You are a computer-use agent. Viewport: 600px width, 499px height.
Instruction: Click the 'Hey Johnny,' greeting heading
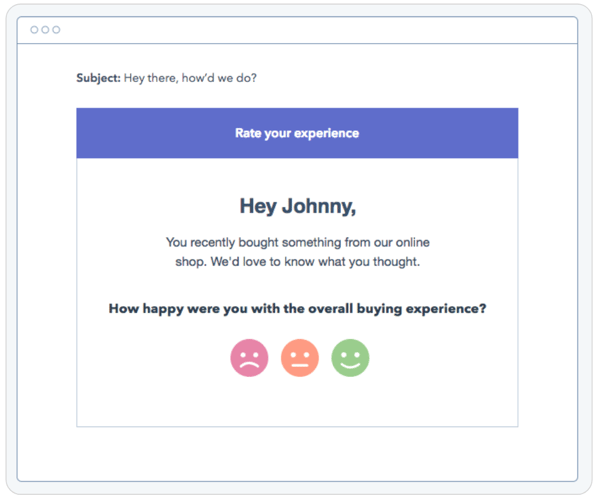pos(297,206)
